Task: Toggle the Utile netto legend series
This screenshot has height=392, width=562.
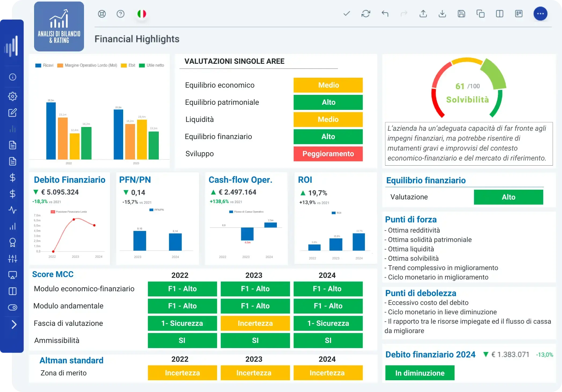Action: 152,65
